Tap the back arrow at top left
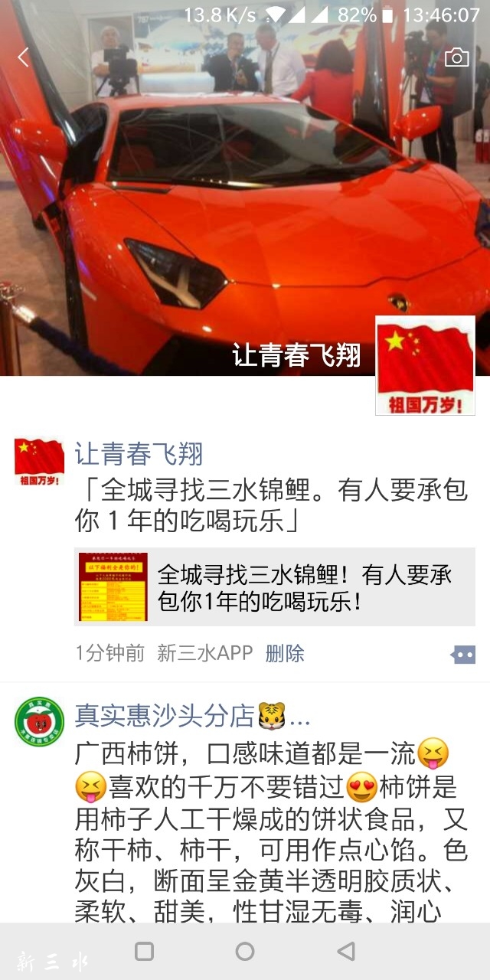The height and width of the screenshot is (980, 490). 24,57
